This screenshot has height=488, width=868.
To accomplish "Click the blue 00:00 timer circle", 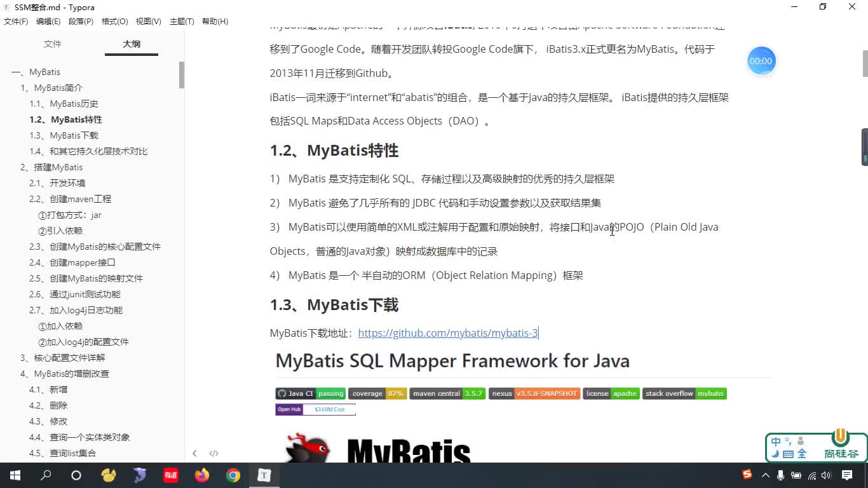I will [761, 61].
